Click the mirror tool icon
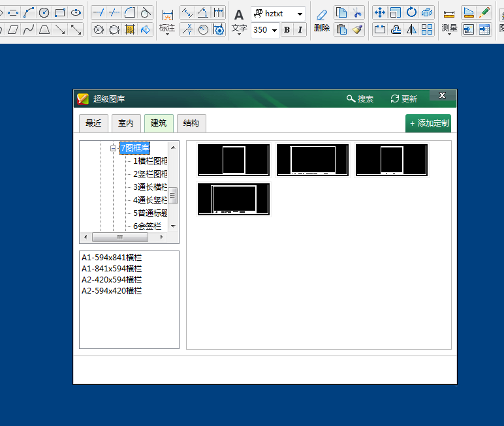504x426 pixels. point(411,30)
